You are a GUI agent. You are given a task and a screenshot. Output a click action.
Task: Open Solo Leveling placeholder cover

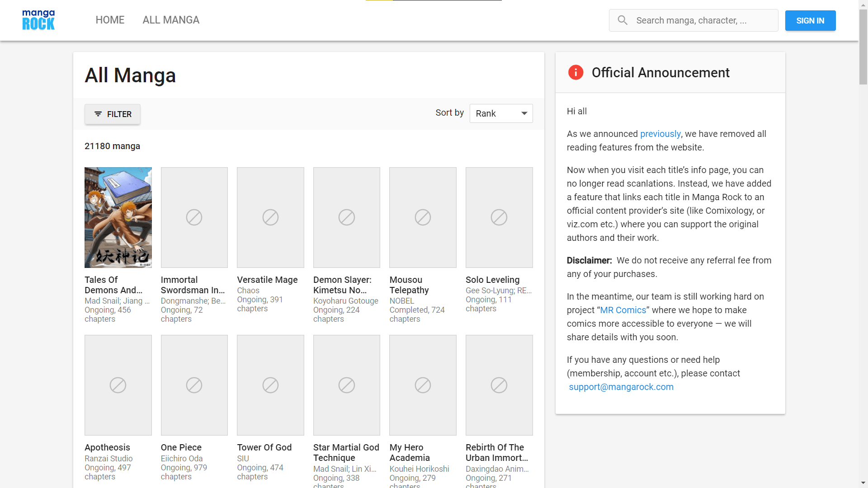point(499,217)
